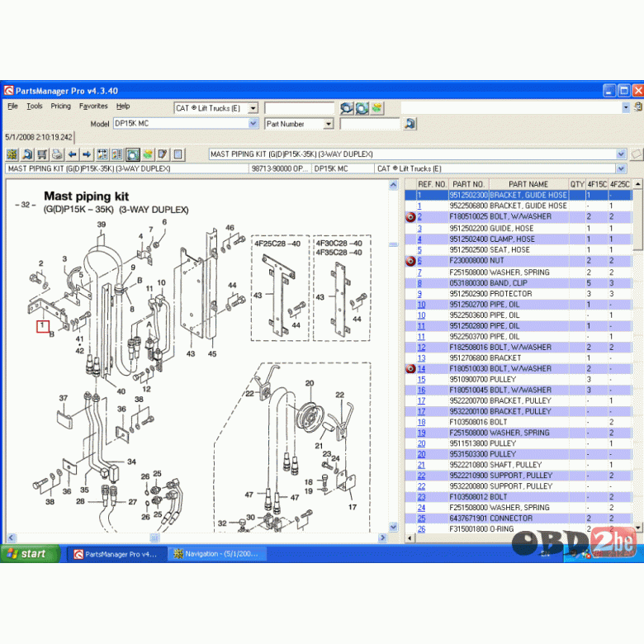Viewport: 644px width, 644px height.
Task: Click the red marker icon beside NUT row
Action: 410,261
